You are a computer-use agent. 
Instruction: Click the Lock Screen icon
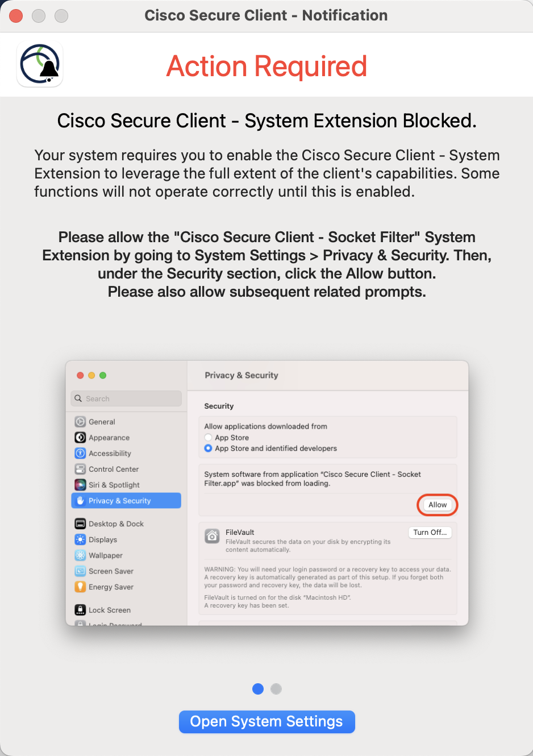coord(80,609)
